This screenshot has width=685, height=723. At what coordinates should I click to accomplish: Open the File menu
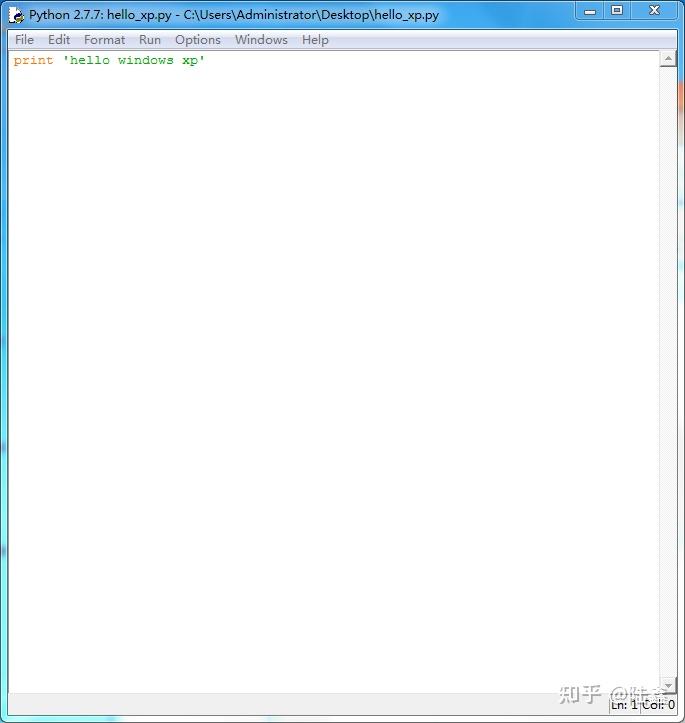coord(24,40)
